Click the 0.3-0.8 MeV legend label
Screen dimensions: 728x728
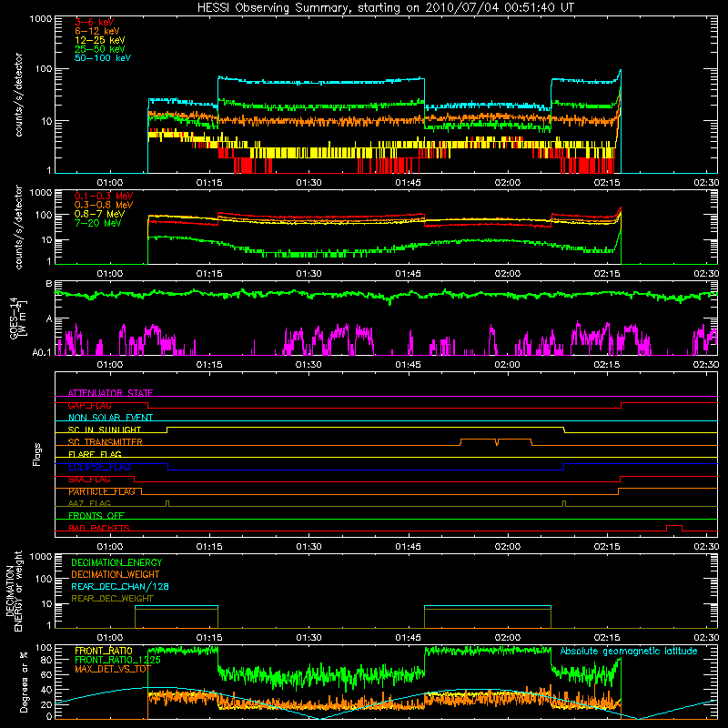(x=104, y=205)
